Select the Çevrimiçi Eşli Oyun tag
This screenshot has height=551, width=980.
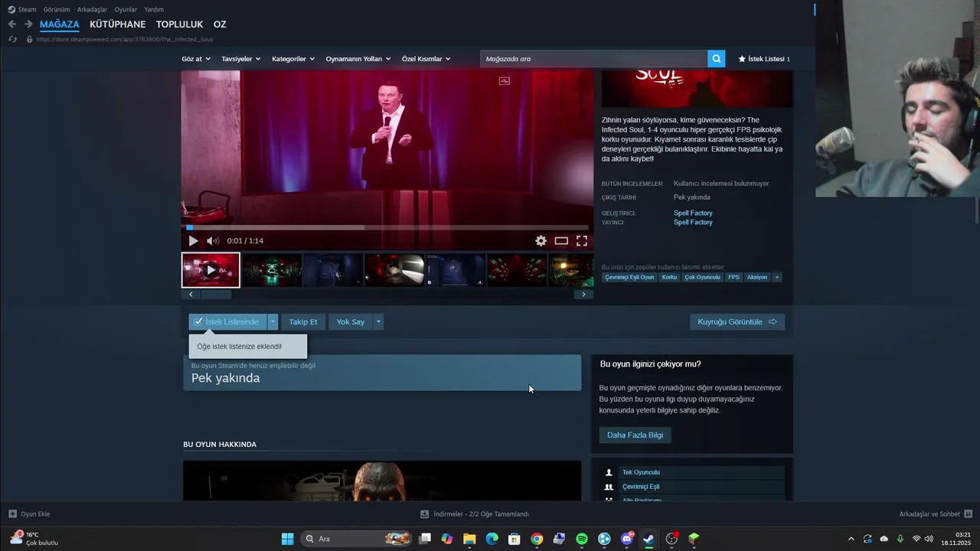click(629, 277)
